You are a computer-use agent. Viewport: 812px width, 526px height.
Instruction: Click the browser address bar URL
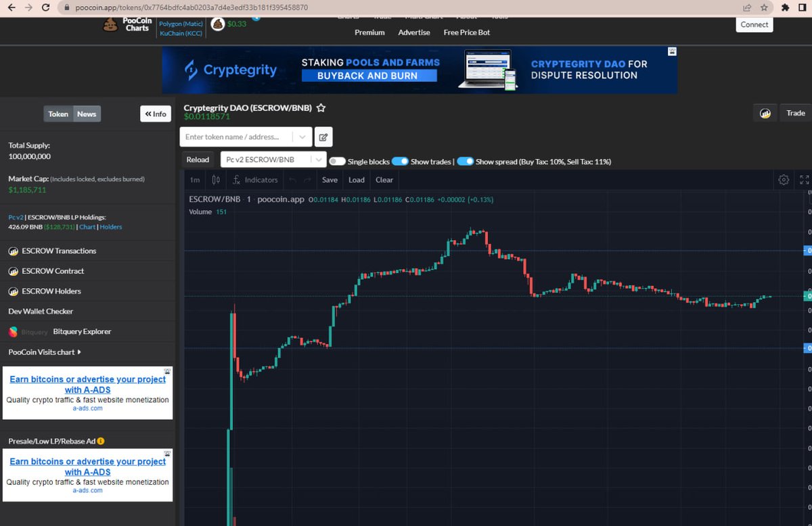[x=190, y=7]
